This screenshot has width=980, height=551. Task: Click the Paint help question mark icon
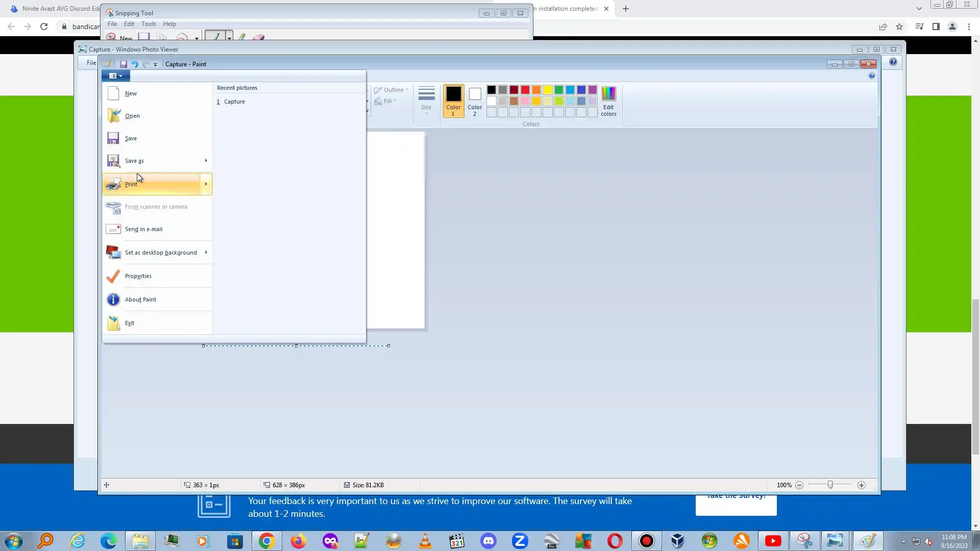871,76
